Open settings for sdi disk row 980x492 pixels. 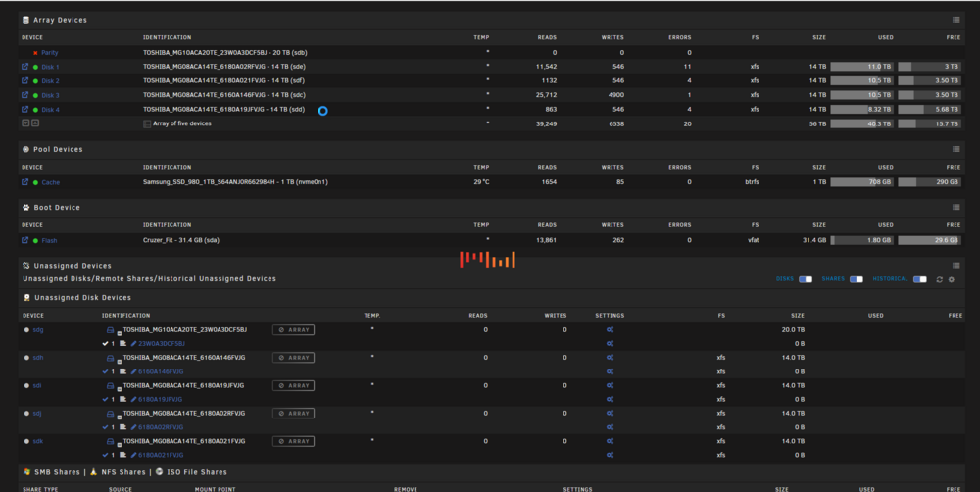pos(610,386)
